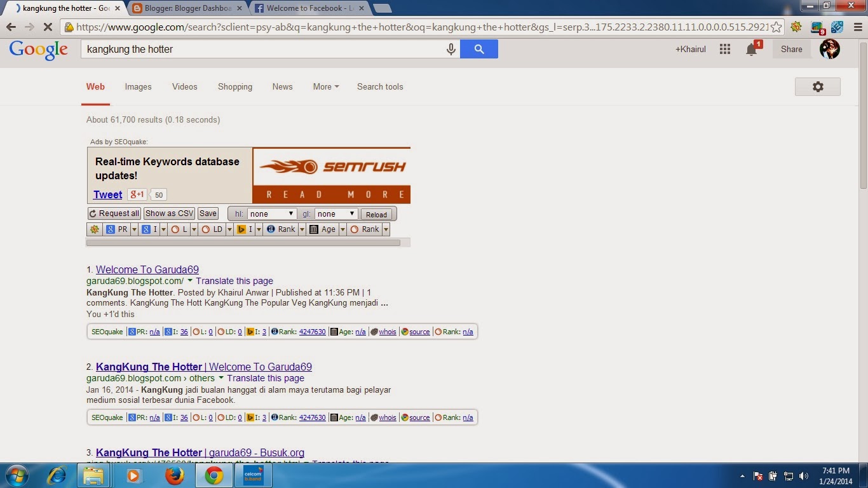Click the Bing I parameter in SEOquake bar
868x488 pixels.
click(x=245, y=229)
